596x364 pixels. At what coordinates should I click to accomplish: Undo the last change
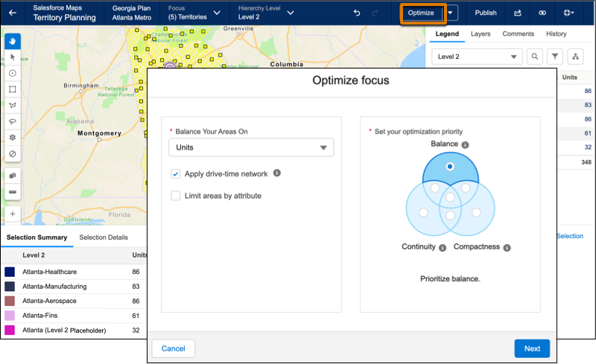pyautogui.click(x=357, y=13)
